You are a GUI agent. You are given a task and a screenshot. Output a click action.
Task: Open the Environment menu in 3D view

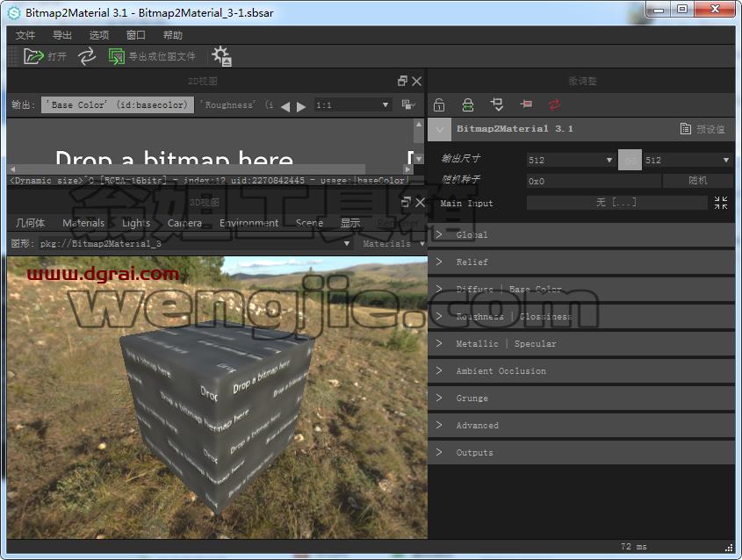pos(249,223)
